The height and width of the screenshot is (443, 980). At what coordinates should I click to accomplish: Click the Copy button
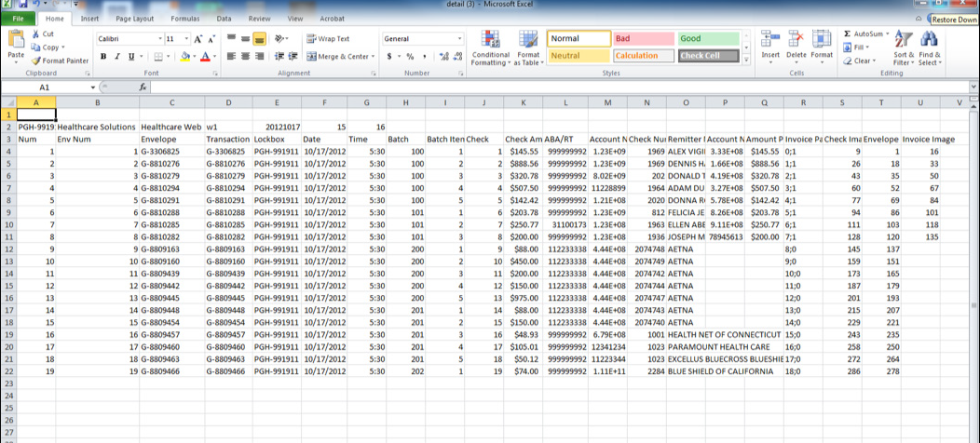click(x=48, y=47)
